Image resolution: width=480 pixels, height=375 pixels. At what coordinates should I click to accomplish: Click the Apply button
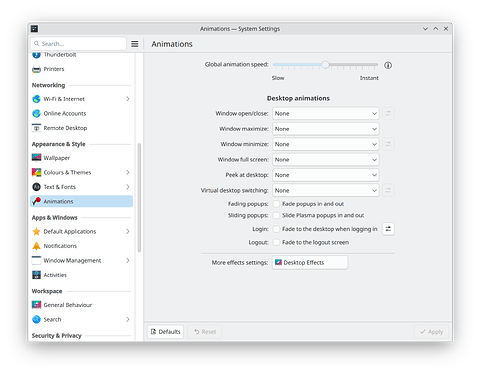click(431, 332)
